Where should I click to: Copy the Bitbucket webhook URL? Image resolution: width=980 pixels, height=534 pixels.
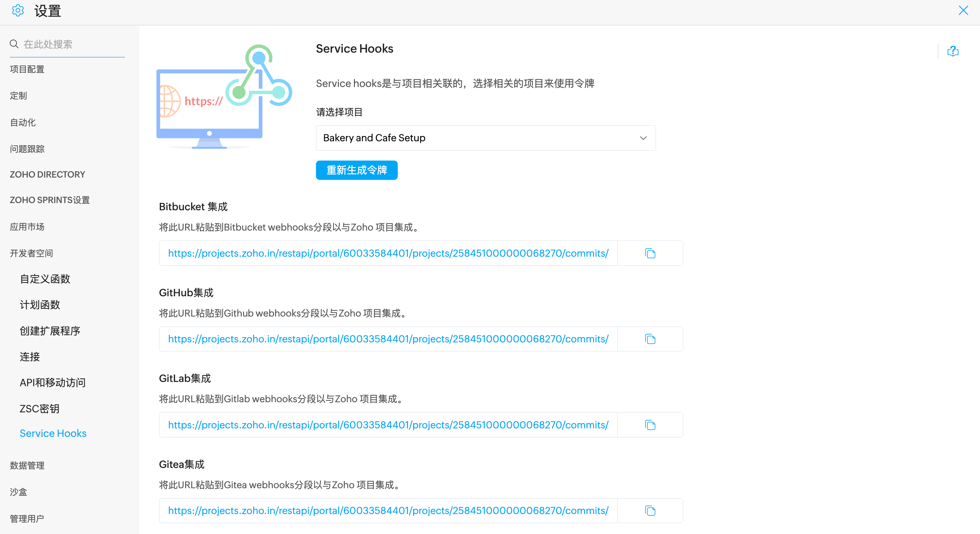tap(650, 253)
